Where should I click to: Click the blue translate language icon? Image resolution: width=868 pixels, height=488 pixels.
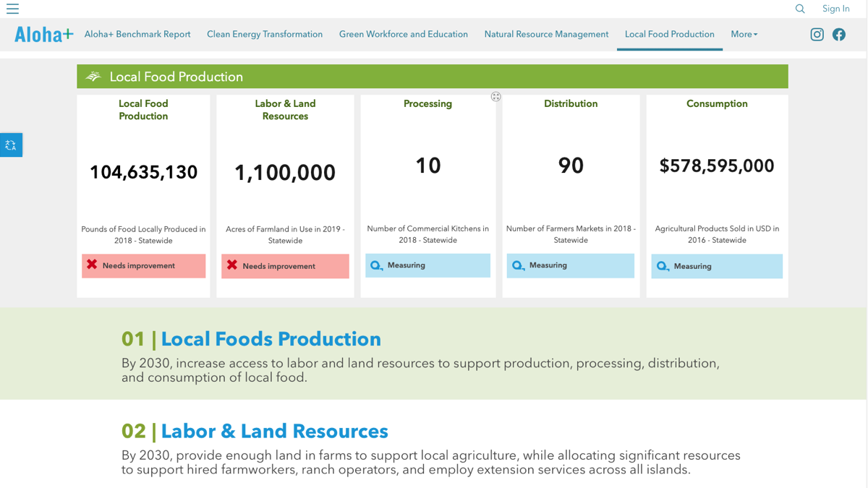tap(11, 145)
